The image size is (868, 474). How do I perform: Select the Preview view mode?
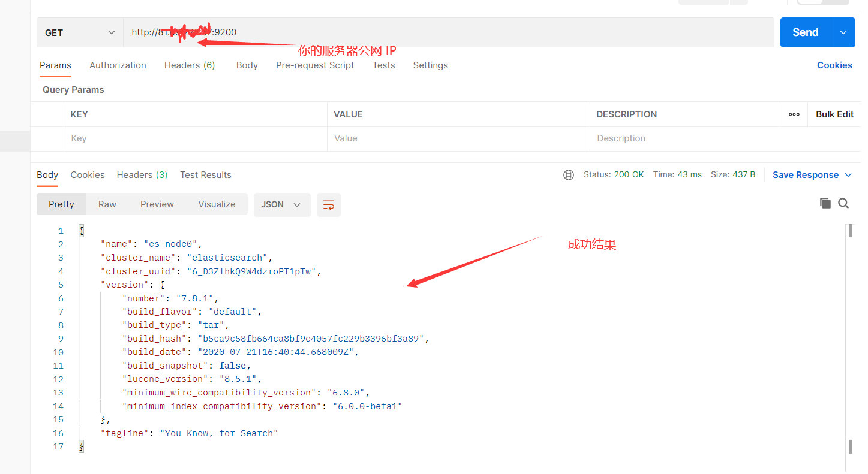click(x=157, y=204)
